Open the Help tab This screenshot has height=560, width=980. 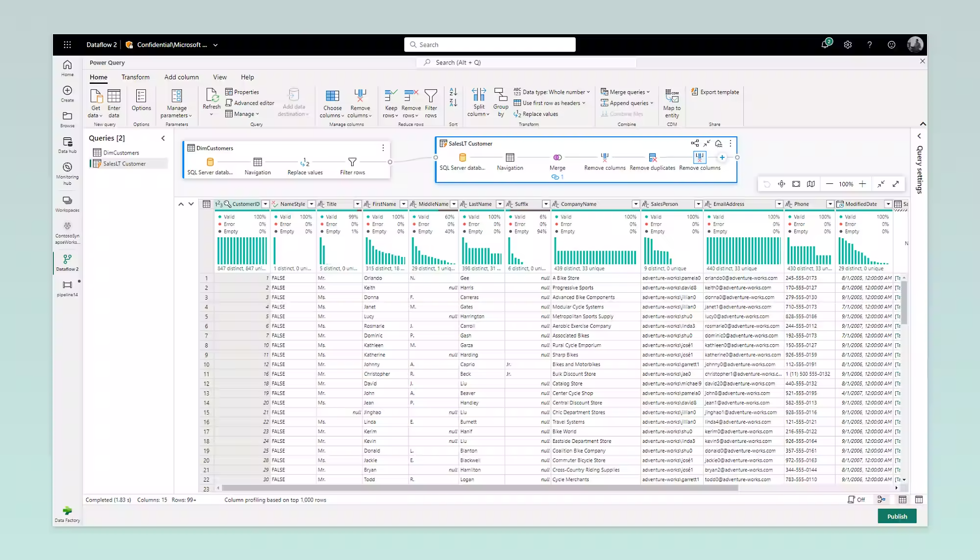(247, 77)
